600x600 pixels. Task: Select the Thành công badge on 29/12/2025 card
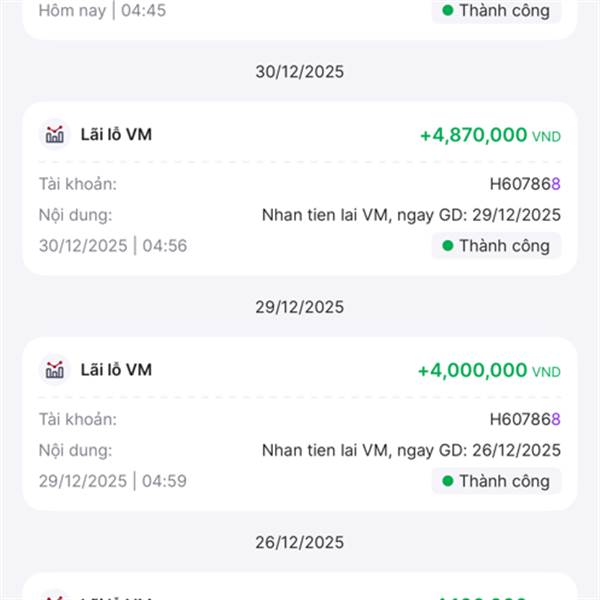(x=496, y=481)
